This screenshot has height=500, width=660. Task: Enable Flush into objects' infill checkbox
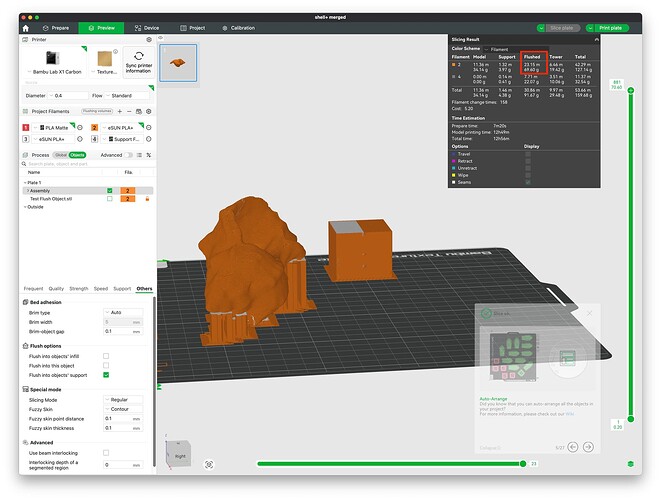106,356
